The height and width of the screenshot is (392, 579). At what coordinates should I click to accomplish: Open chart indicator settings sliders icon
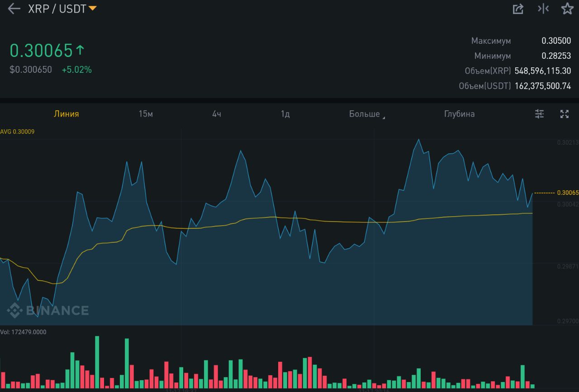click(x=539, y=114)
